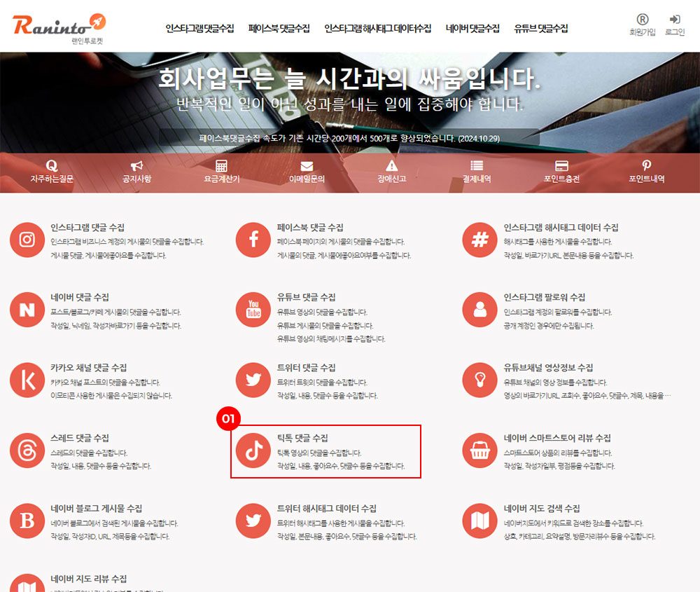
Task: Click the map icon for 네이버 지도 검색
Action: [x=480, y=521]
